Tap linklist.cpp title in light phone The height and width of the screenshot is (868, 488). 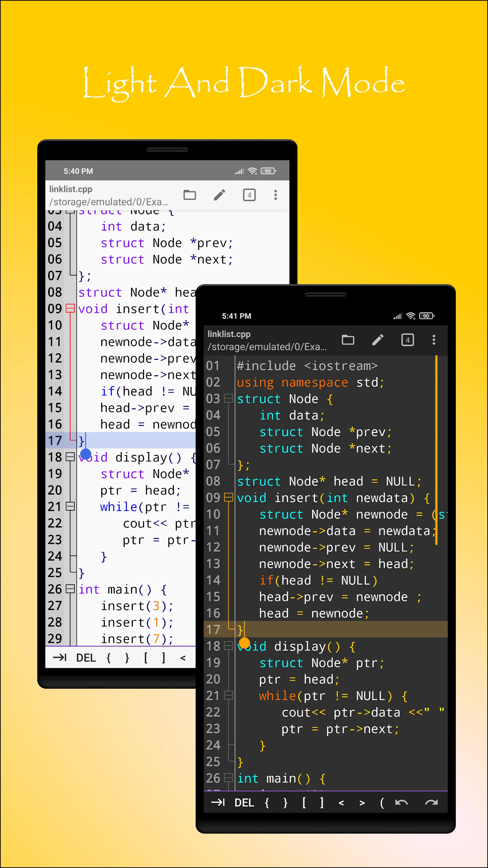coord(71,189)
